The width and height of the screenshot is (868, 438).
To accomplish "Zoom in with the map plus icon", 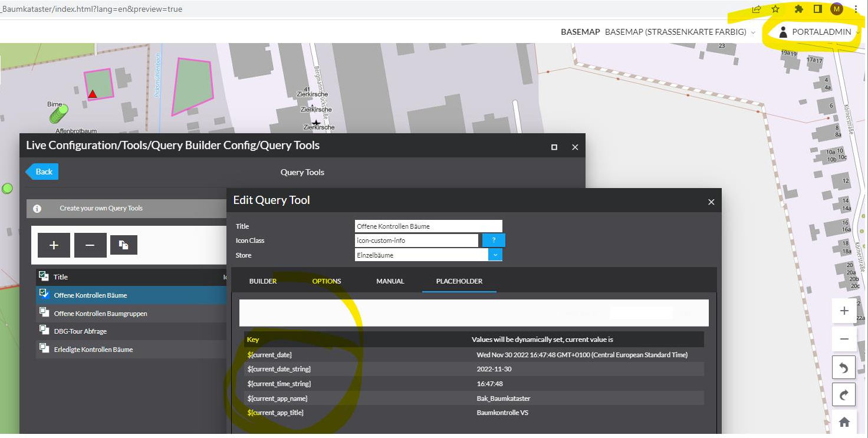I will click(x=844, y=311).
